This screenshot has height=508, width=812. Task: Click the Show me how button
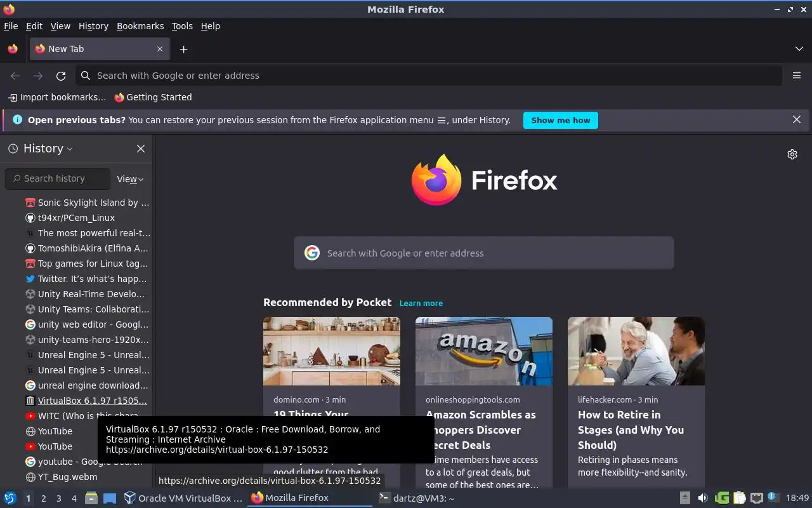[x=560, y=120]
